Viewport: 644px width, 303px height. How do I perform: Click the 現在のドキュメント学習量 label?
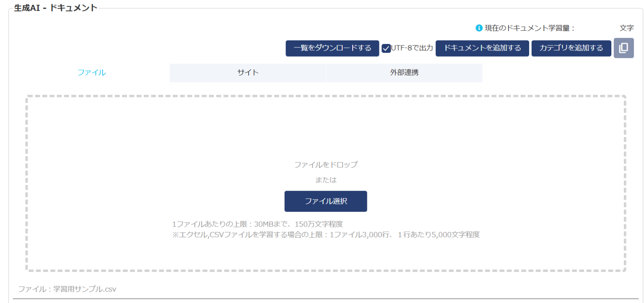point(529,28)
